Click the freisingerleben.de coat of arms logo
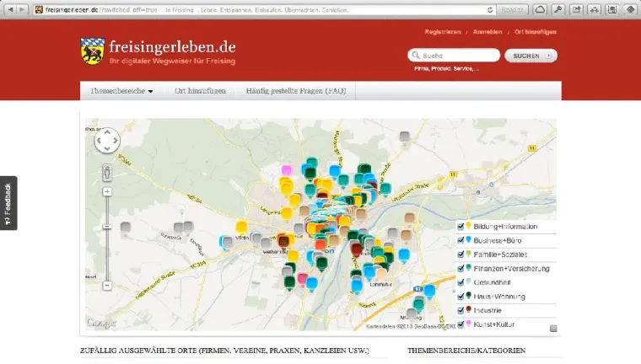Viewport: 641px width, 364px height. click(x=93, y=51)
